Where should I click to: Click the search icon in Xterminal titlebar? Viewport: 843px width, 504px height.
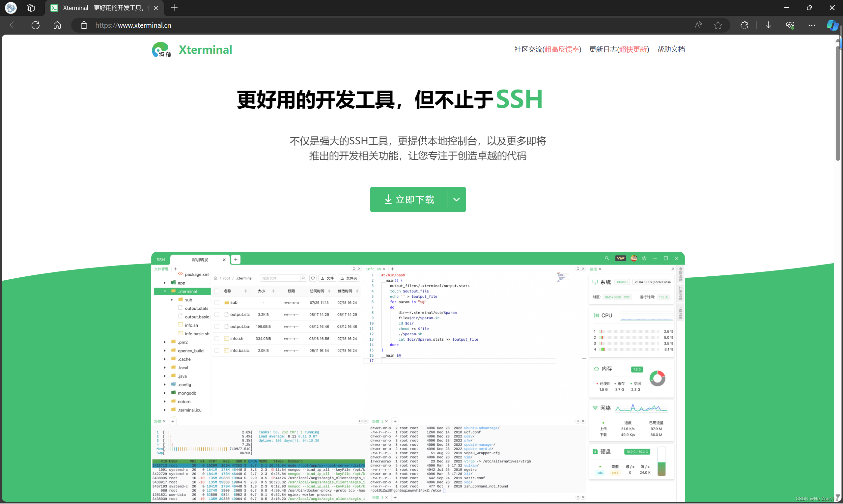point(607,258)
